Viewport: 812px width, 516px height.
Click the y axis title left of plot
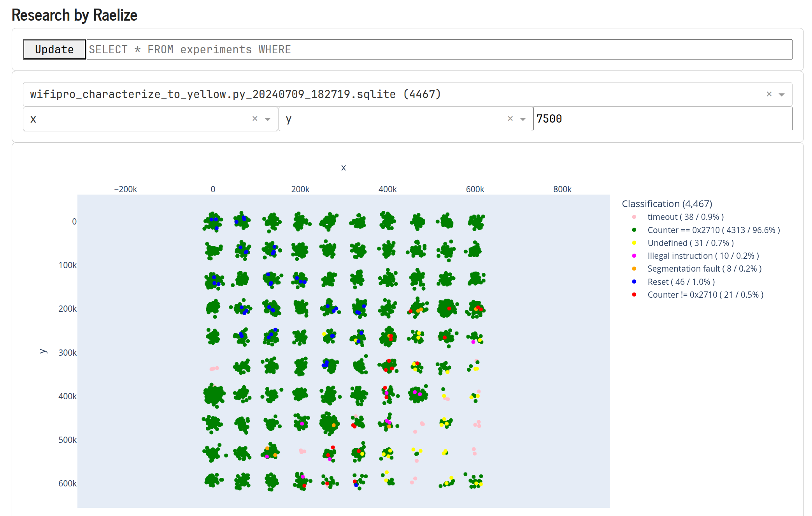(43, 351)
